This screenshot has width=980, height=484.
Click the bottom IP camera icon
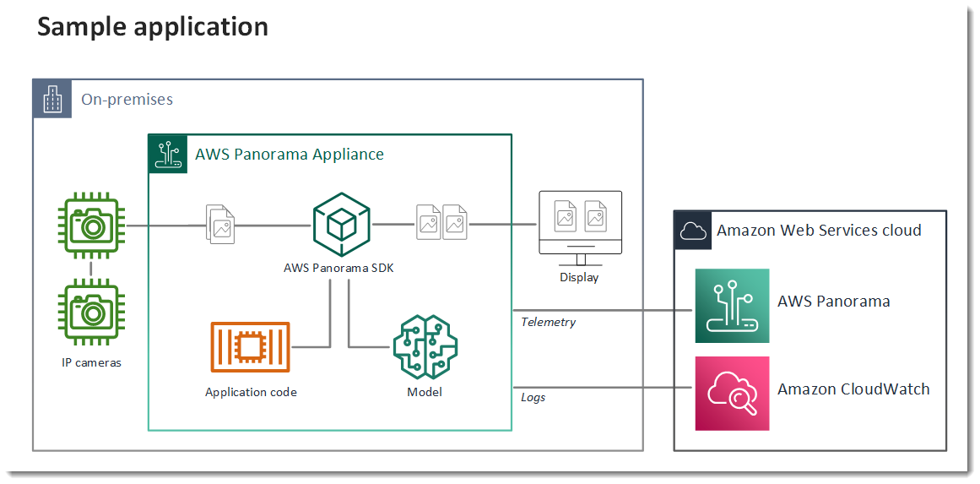point(91,312)
